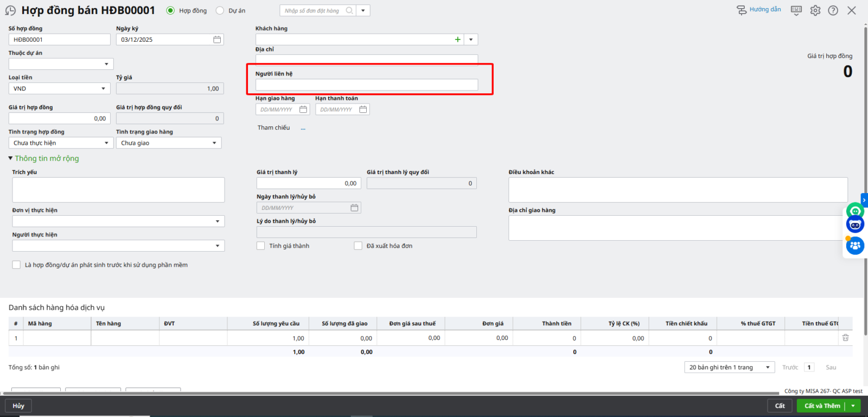Click the Cất và Thêm button
Image resolution: width=868 pixels, height=417 pixels.
821,406
